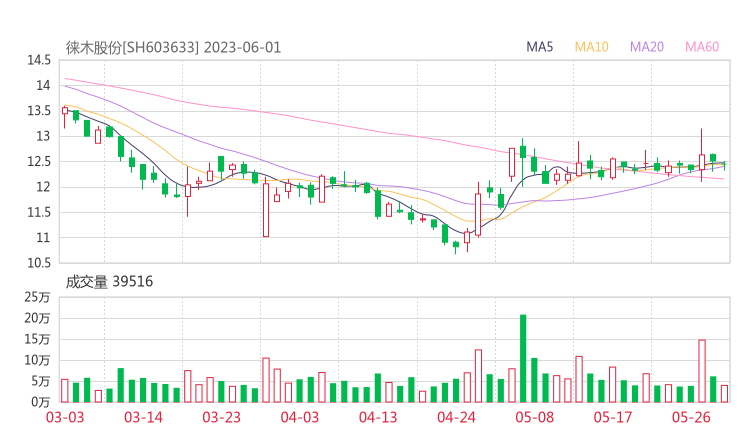740x440 pixels.
Task: Click the 11.5 price axis label
Action: pos(39,212)
